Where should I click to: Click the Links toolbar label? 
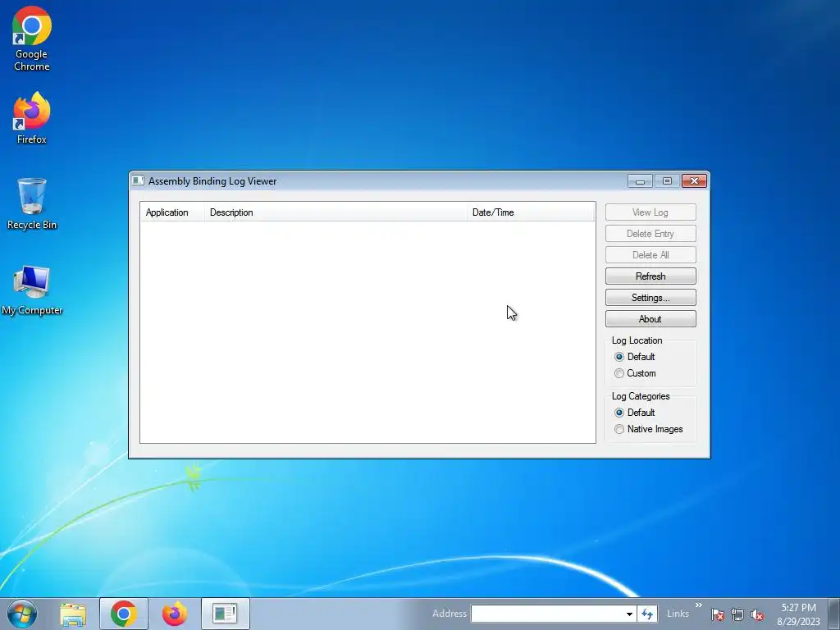point(678,614)
